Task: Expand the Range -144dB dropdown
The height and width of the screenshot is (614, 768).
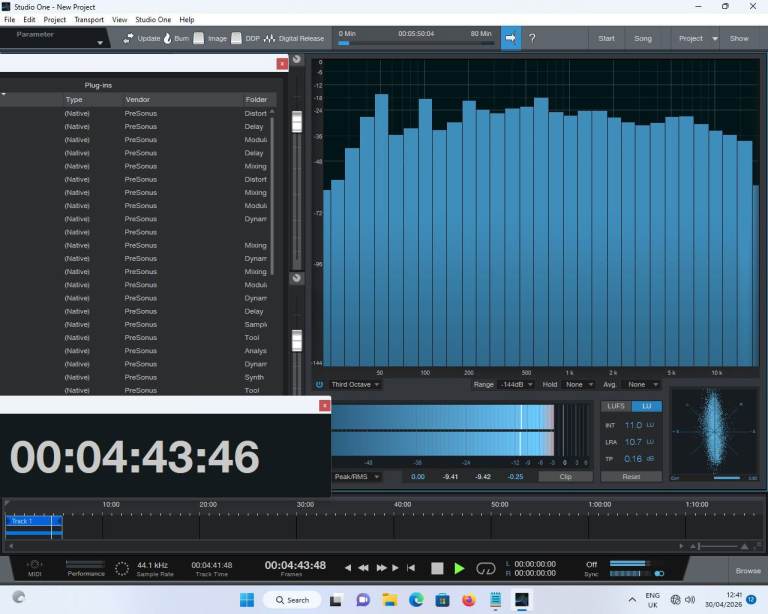Action: coord(504,384)
